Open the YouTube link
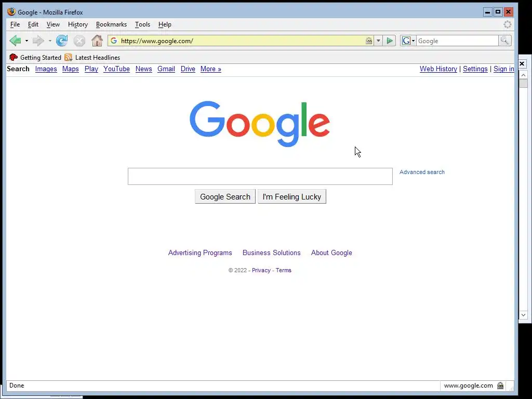The width and height of the screenshot is (532, 399). pos(116,69)
